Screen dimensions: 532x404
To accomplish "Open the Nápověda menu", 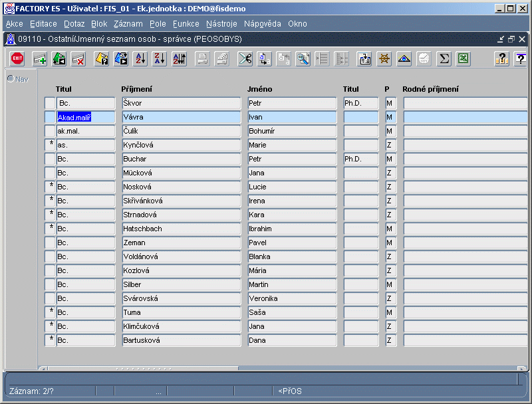I will point(262,24).
